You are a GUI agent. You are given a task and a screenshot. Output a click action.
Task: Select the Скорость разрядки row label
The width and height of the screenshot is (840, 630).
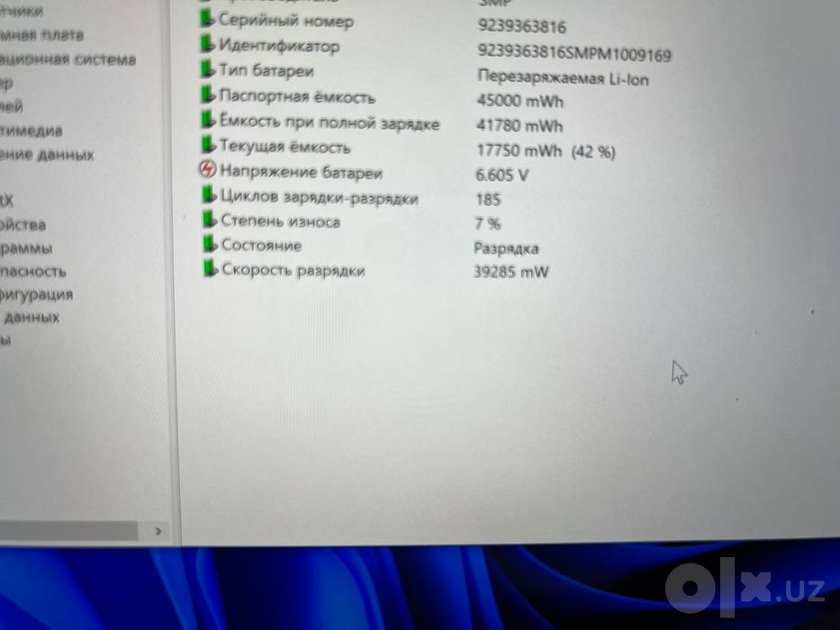point(294,270)
